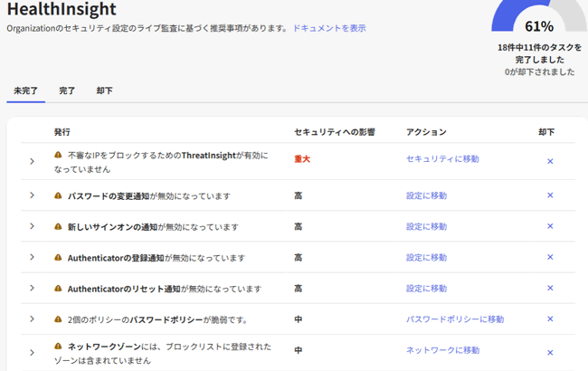Switch to the 完了 tab

pos(67,90)
